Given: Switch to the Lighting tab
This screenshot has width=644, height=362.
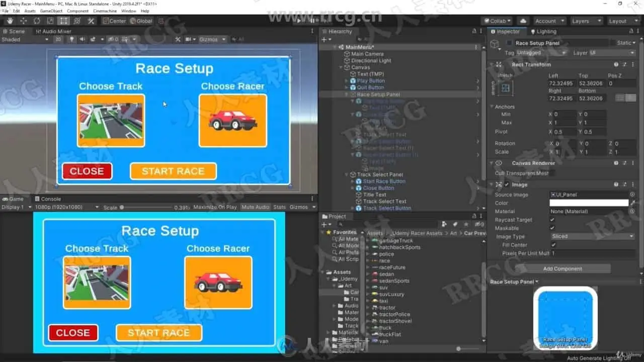Looking at the screenshot, I should click(543, 31).
